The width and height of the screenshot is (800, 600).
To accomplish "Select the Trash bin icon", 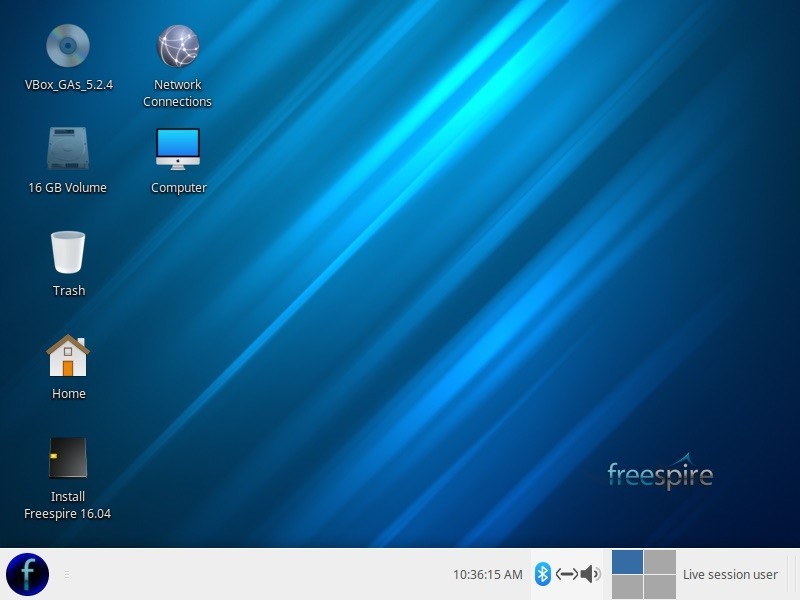I will point(68,252).
